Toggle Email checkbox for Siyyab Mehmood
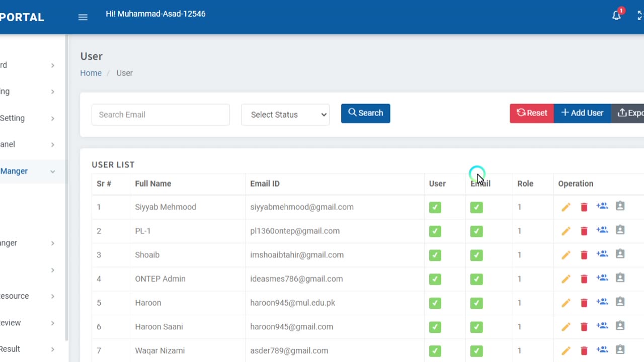The height and width of the screenshot is (362, 644). [476, 207]
